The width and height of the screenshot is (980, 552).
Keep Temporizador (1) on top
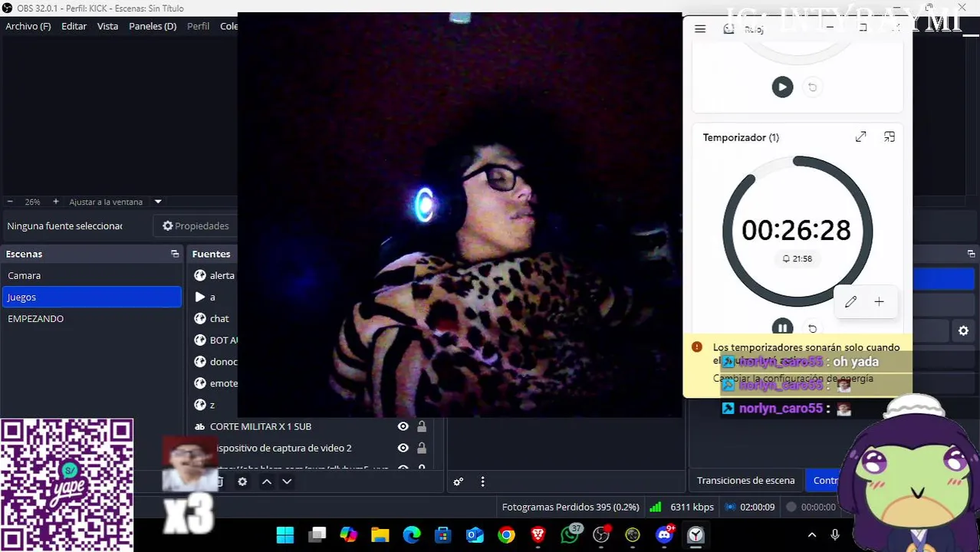[890, 137]
